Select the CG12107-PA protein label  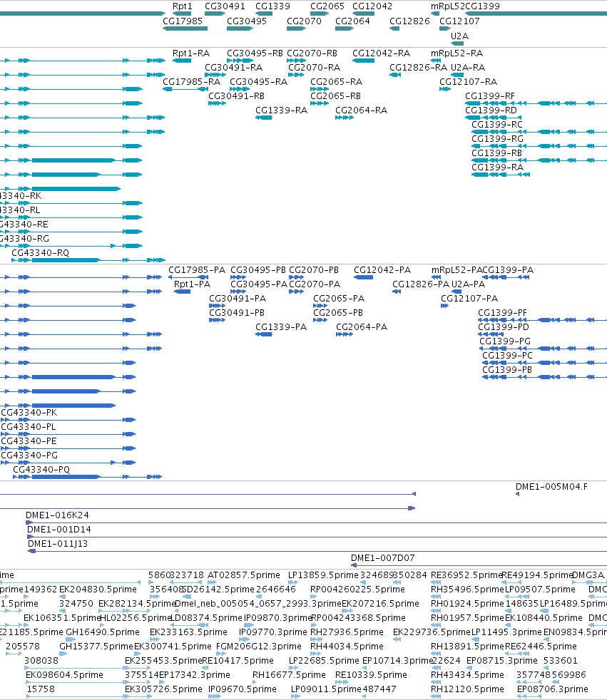pos(469,299)
